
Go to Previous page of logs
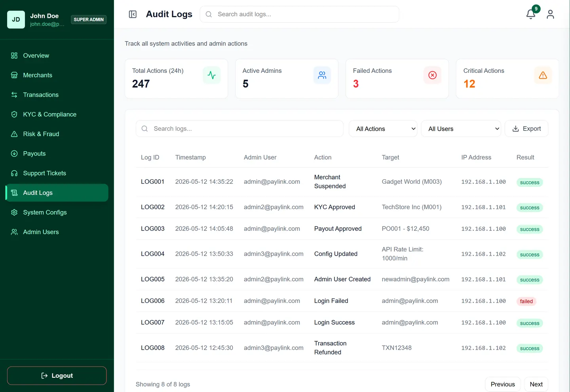[503, 384]
